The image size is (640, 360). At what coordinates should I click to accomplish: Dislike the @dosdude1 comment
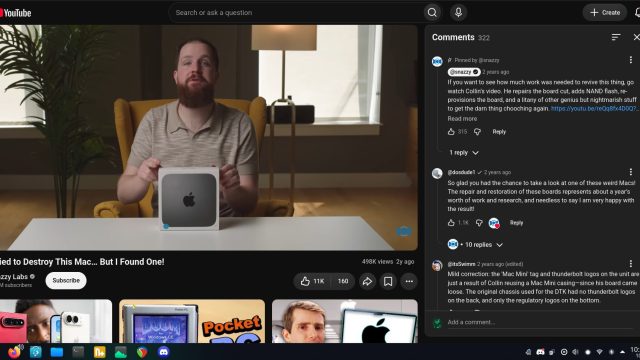point(479,223)
